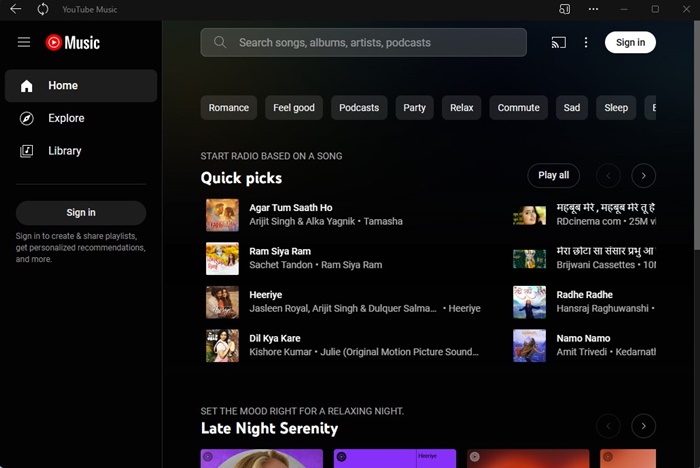
Task: Click the Agar Tum Saath Ho album art
Action: pyautogui.click(x=222, y=215)
